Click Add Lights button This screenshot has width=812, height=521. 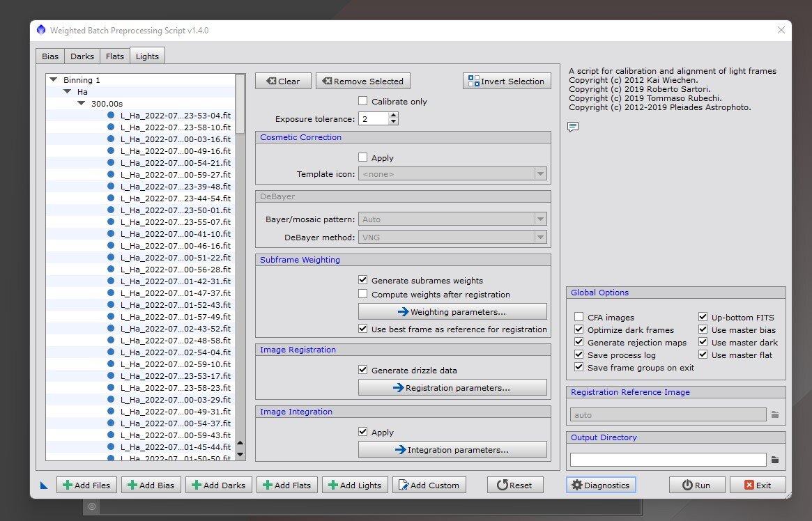pyautogui.click(x=355, y=485)
